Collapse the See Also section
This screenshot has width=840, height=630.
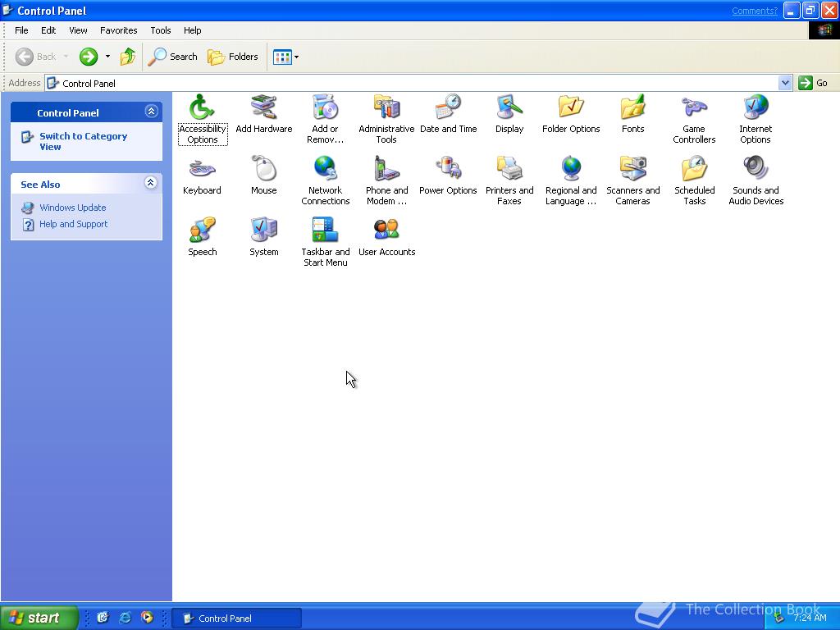[151, 183]
